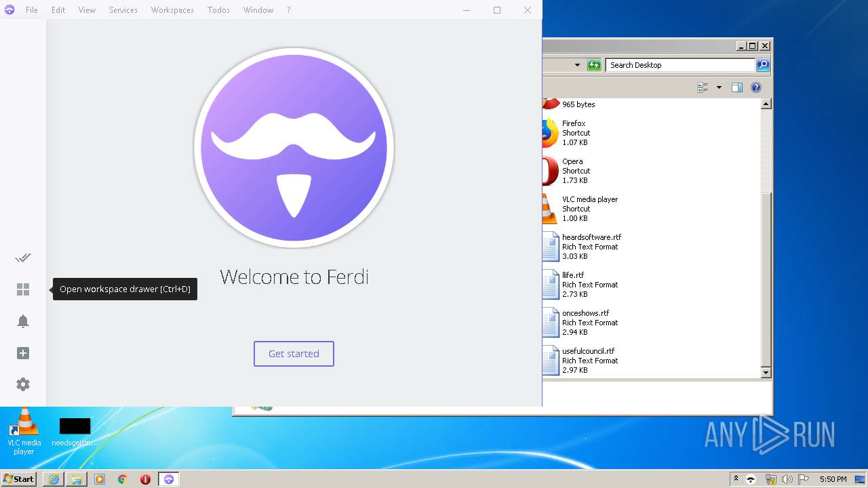Open the Workspaces menu
The width and height of the screenshot is (868, 488).
172,10
